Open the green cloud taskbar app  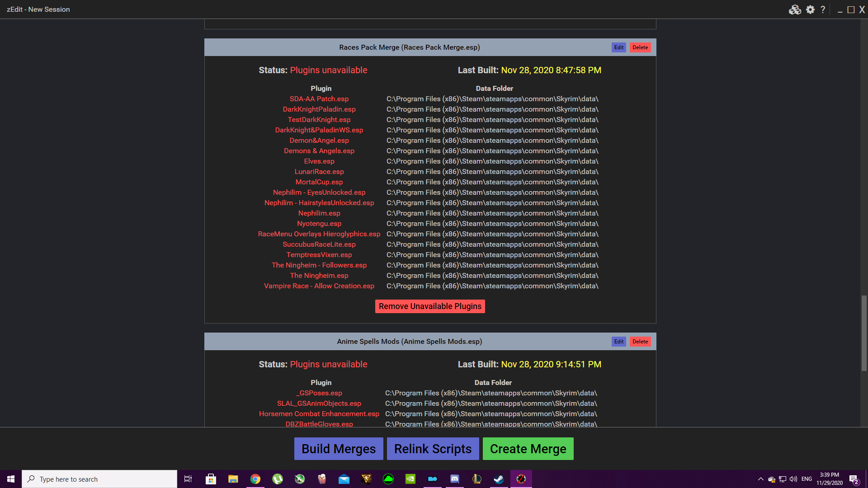click(x=388, y=479)
